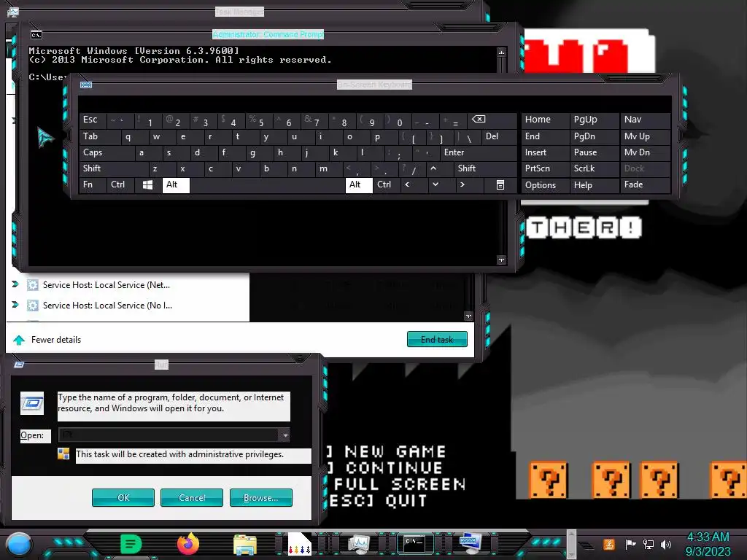Image resolution: width=747 pixels, height=560 pixels.
Task: Click the Del key on On-Screen Keyboard
Action: [x=498, y=136]
